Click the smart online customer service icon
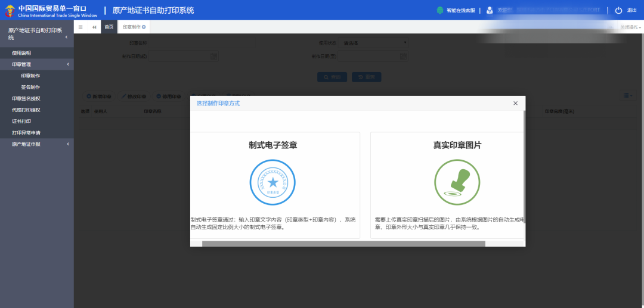The width and height of the screenshot is (644, 308). tap(440, 10)
